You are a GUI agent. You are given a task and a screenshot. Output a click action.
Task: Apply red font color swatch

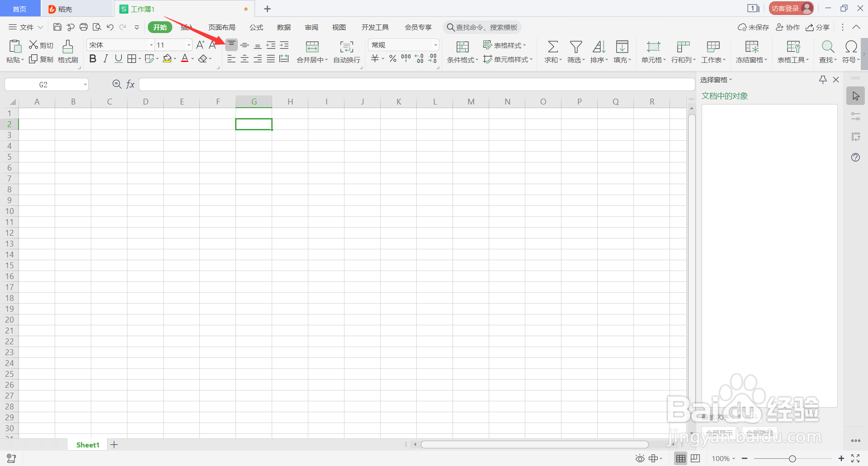pos(184,59)
